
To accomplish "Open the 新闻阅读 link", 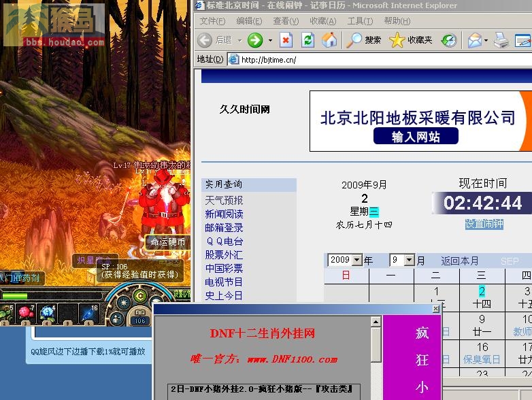I will (224, 214).
